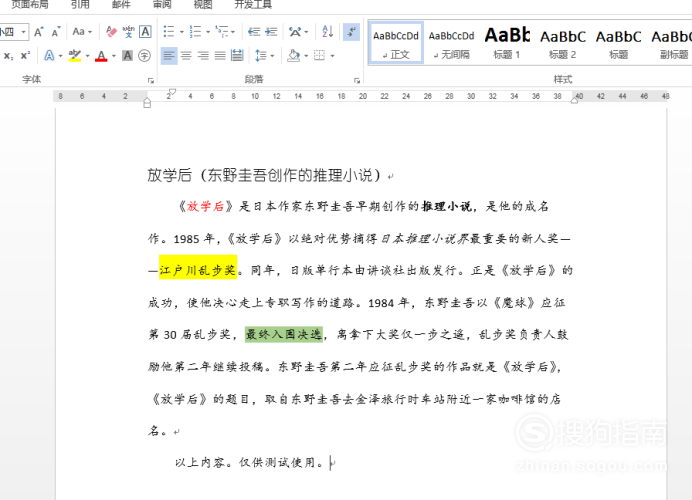692x500 pixels.
Task: Apply the 无间隔 style
Action: [x=451, y=43]
